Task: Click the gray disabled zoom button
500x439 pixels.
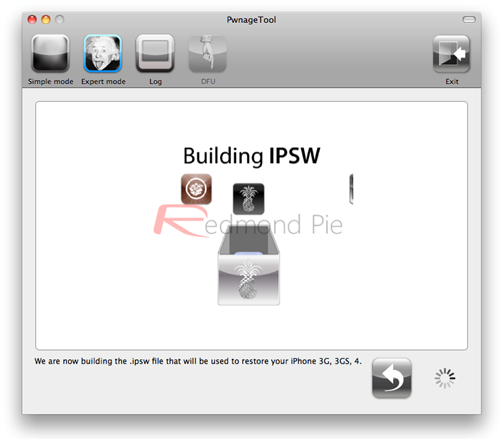Action: (x=60, y=20)
